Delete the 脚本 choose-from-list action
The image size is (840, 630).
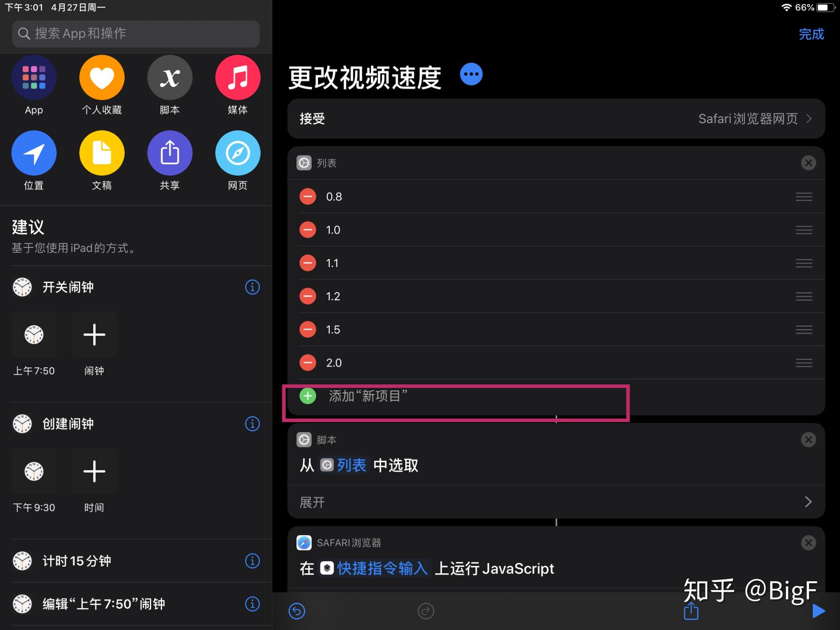808,440
